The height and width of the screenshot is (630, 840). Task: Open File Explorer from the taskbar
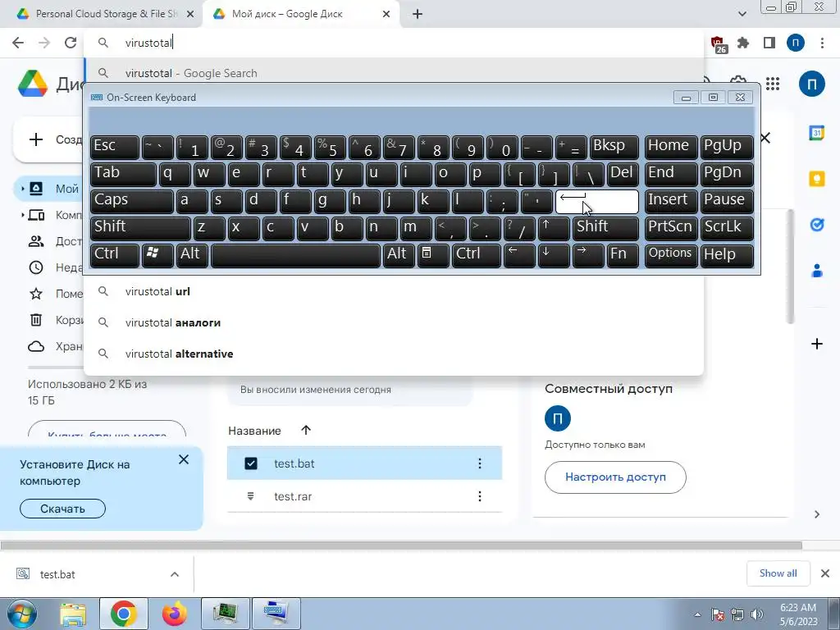click(x=73, y=614)
